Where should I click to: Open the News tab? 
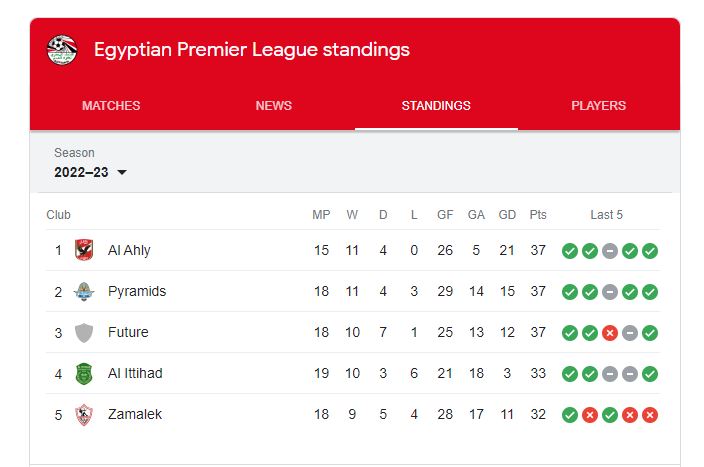coord(273,106)
